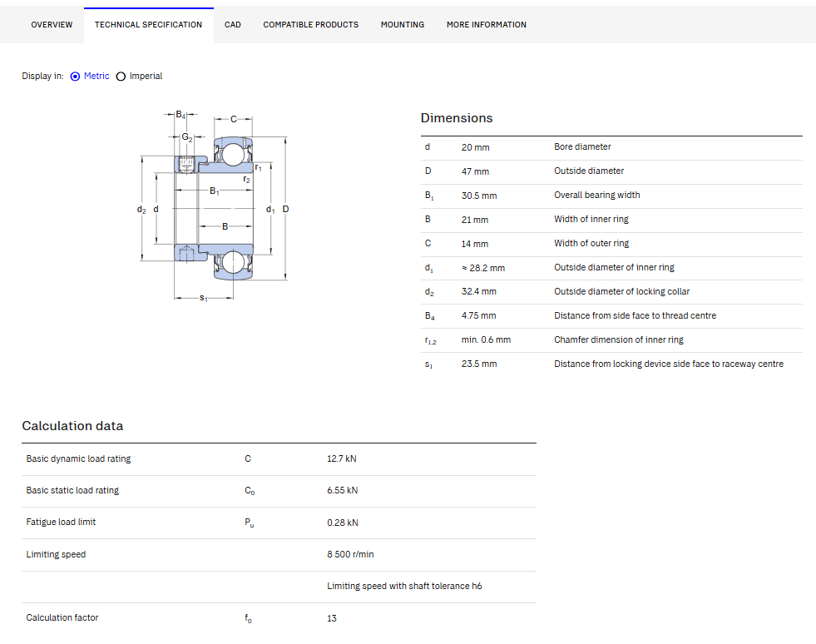Image resolution: width=816 pixels, height=644 pixels.
Task: Click the 4.75 mm thread centre value
Action: click(x=479, y=315)
